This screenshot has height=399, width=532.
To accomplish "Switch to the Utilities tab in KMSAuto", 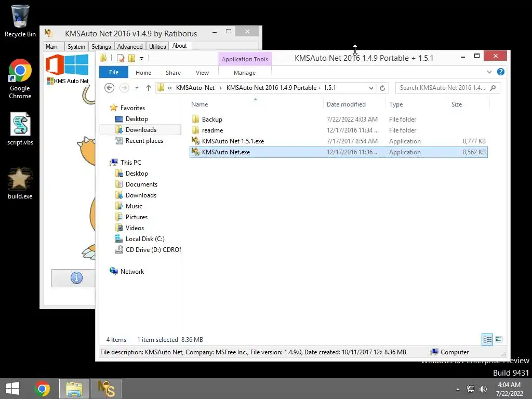I will (157, 46).
